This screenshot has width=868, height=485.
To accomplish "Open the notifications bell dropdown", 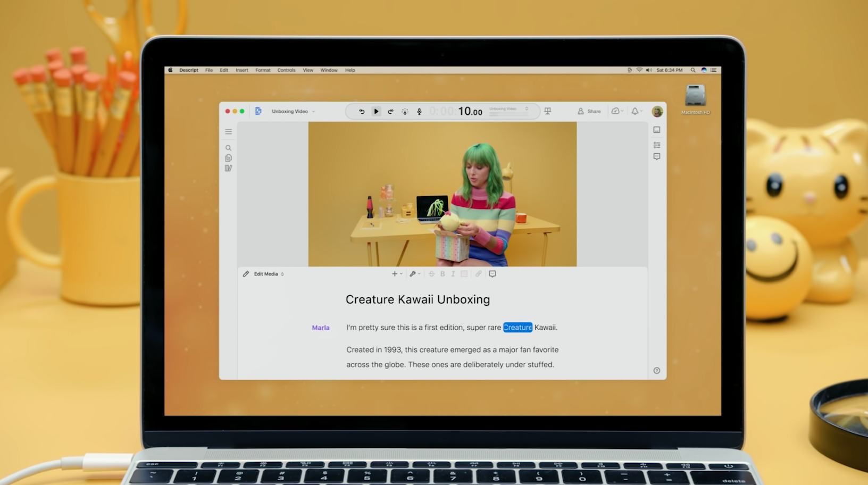I will (637, 111).
